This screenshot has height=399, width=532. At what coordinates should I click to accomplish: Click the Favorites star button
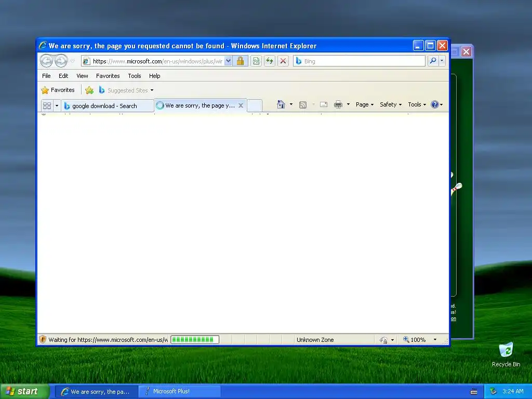point(58,90)
